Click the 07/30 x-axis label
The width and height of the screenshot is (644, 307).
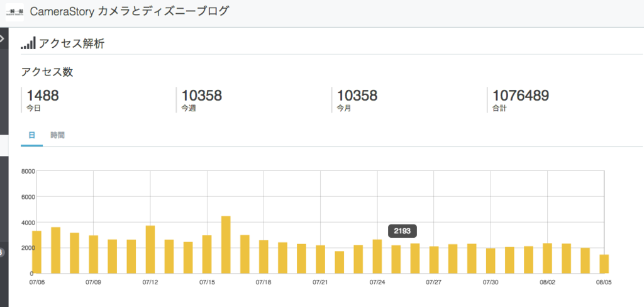pyautogui.click(x=491, y=282)
